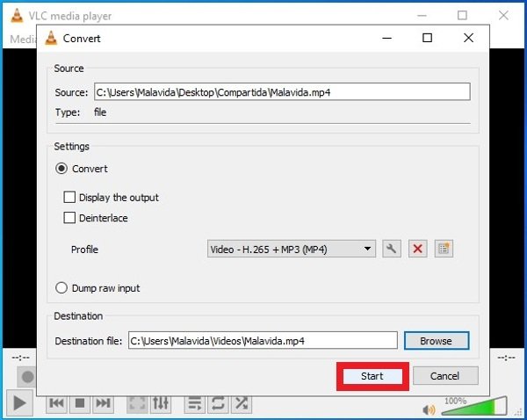Mute audio via speaker icon
Viewport: 527px width, 420px height.
(429, 409)
